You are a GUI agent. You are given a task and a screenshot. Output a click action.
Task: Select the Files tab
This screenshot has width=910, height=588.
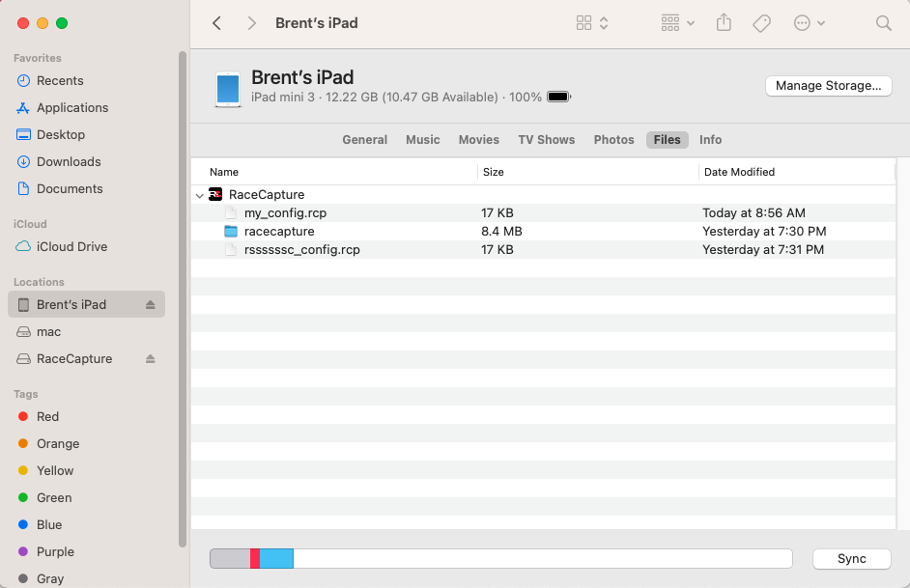click(667, 140)
